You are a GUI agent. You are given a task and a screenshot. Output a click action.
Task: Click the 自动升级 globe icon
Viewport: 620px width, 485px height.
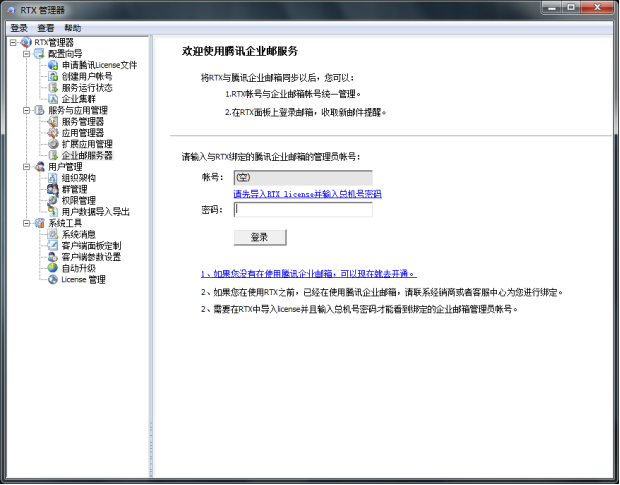(53, 268)
